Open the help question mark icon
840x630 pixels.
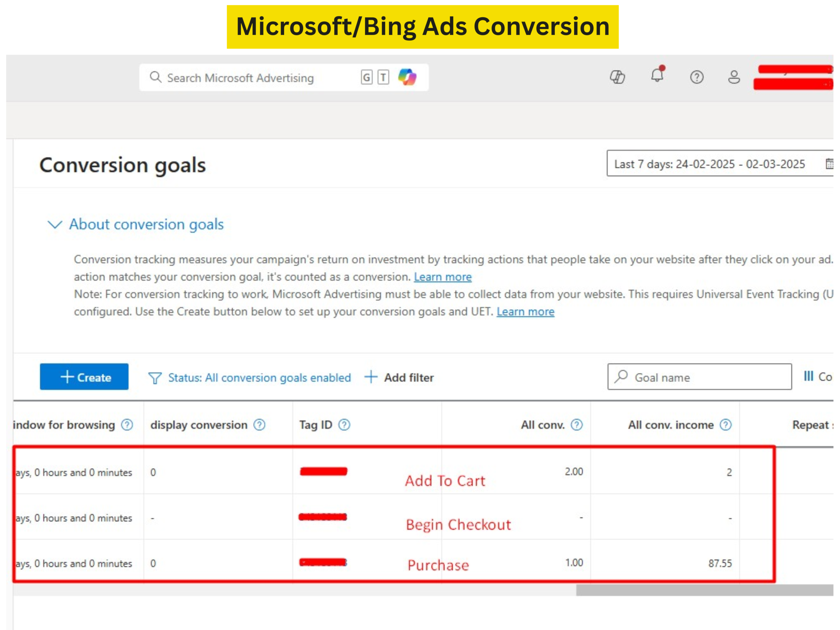coord(697,77)
